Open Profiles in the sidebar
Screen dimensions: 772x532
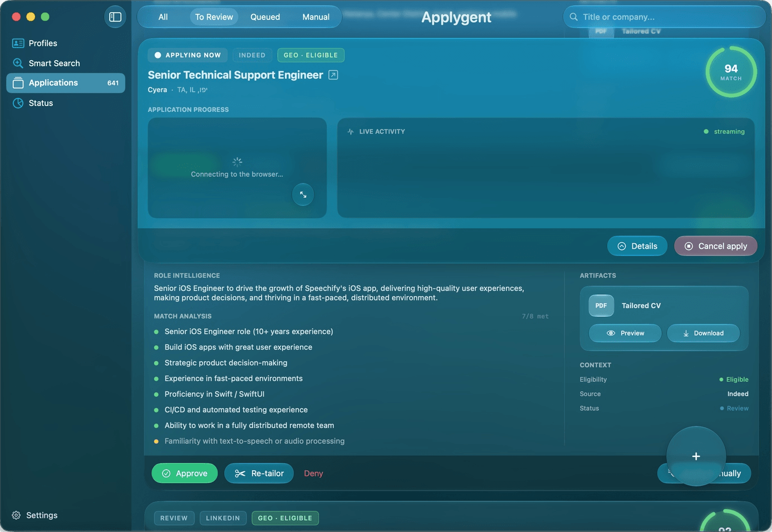click(x=66, y=43)
